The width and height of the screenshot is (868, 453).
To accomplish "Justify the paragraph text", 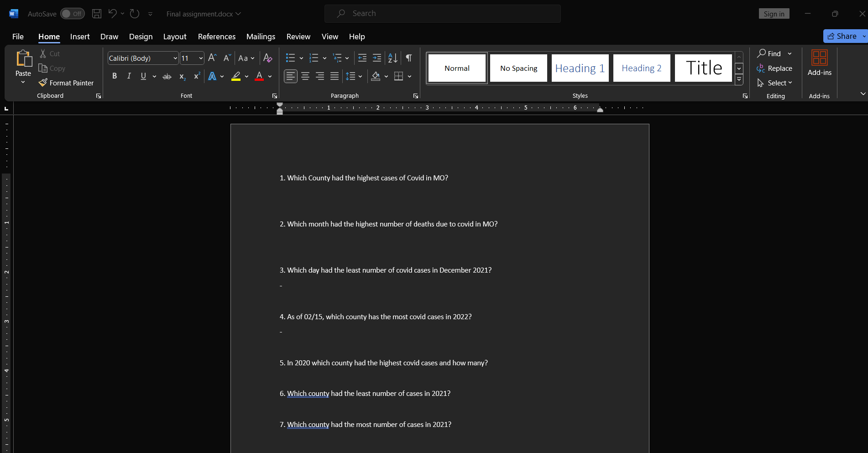I will click(x=334, y=76).
